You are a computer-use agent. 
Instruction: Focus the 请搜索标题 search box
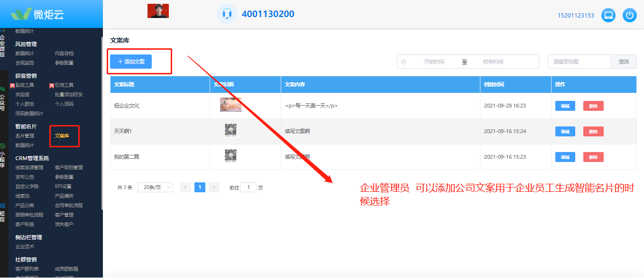[580, 62]
